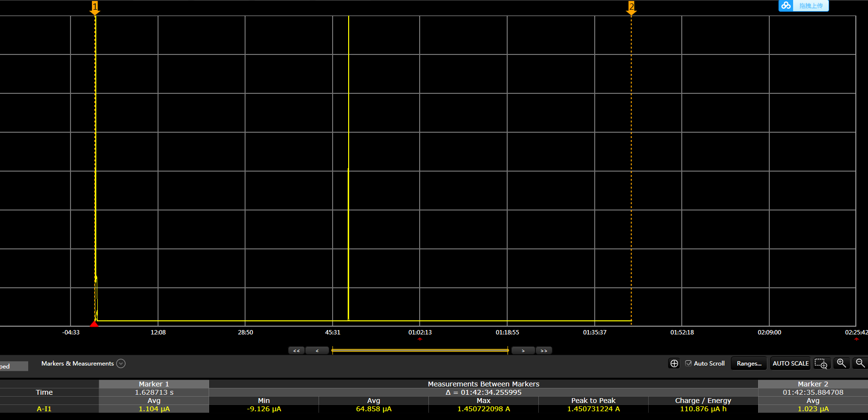
Task: Click Marker 2 time value 01:42:35.884708
Action: tap(813, 392)
